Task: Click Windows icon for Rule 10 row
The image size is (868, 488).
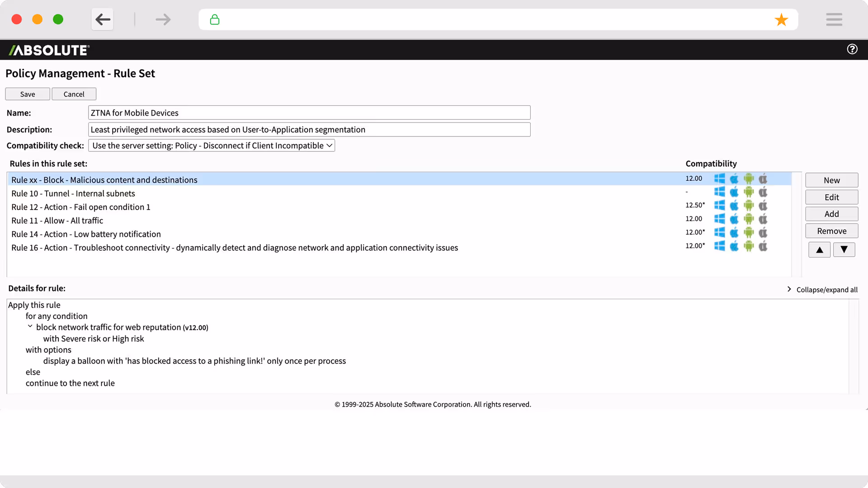Action: (719, 192)
